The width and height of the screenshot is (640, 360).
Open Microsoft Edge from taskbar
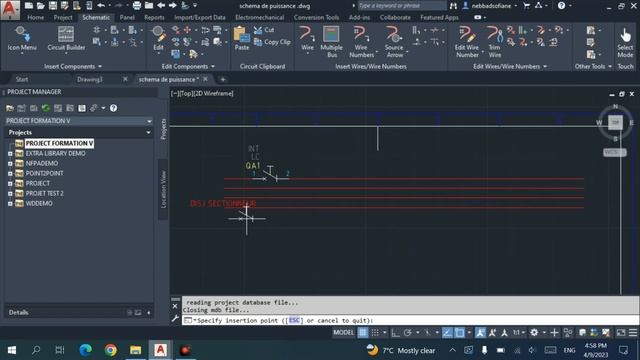(x=86, y=350)
